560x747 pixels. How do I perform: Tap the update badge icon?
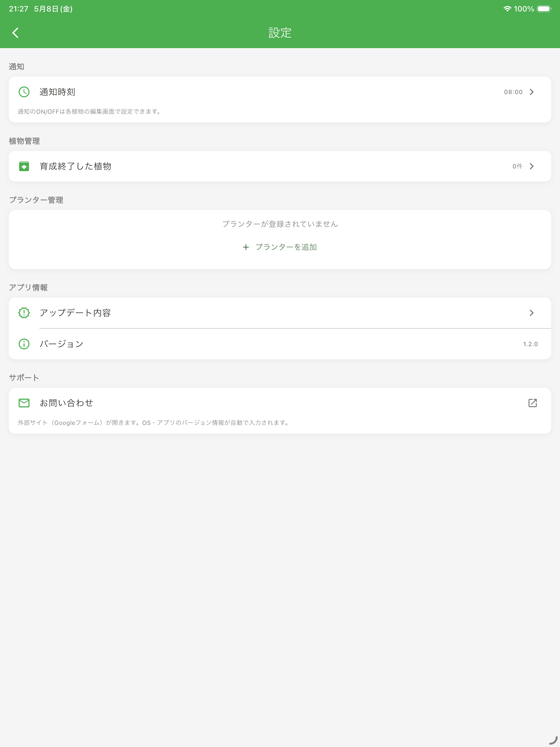(24, 313)
